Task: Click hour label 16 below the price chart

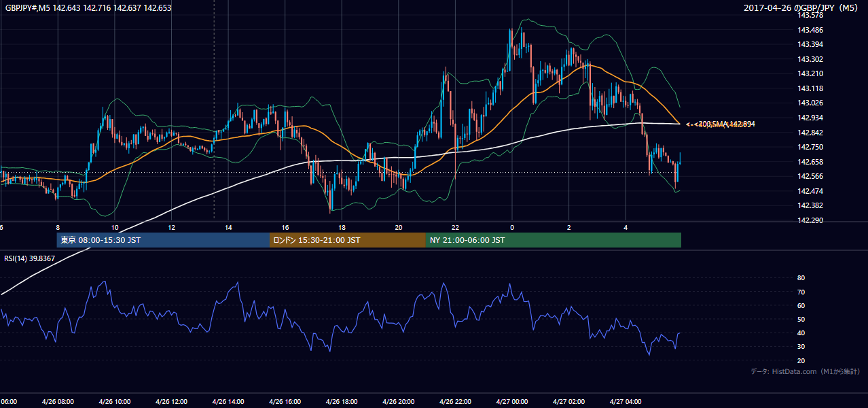Action: coord(285,227)
